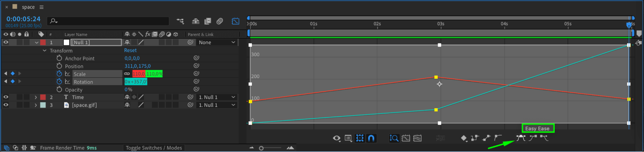Convert selected keyframes to Auto Bezier

[x=498, y=138]
